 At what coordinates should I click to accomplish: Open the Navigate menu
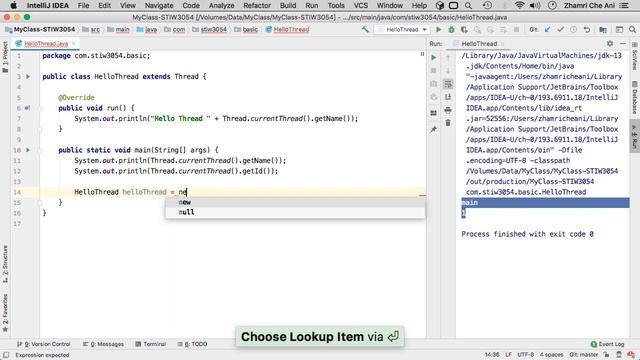tap(159, 5)
